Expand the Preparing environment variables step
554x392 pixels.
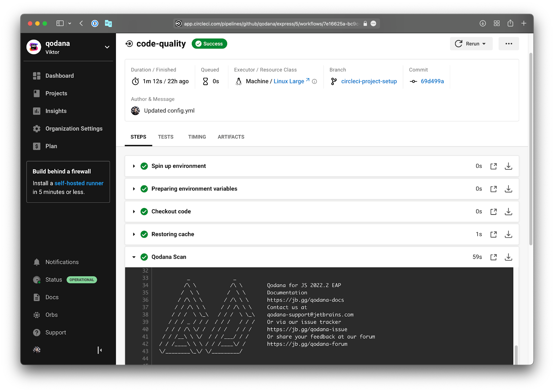point(134,189)
